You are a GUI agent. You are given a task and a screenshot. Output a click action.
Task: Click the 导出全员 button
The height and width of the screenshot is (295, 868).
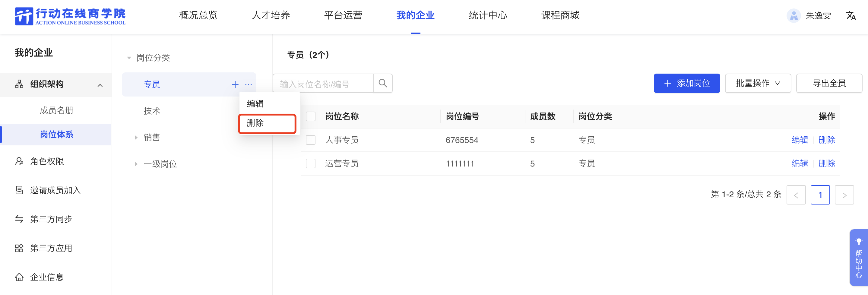pyautogui.click(x=829, y=83)
